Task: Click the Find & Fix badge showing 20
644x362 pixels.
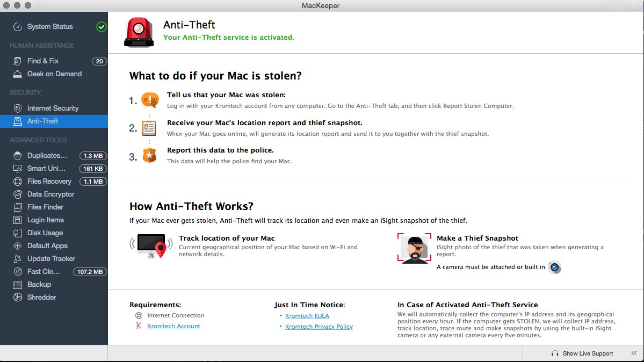Action: click(99, 61)
